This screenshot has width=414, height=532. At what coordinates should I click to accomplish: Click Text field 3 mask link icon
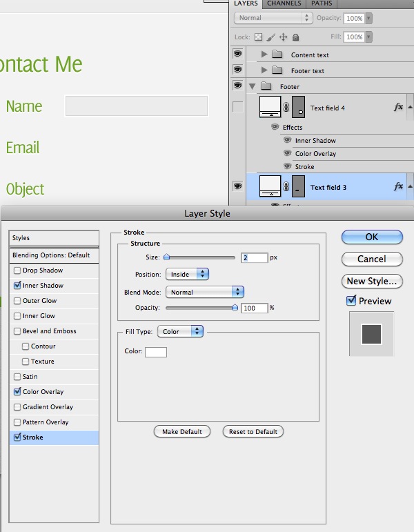[286, 186]
